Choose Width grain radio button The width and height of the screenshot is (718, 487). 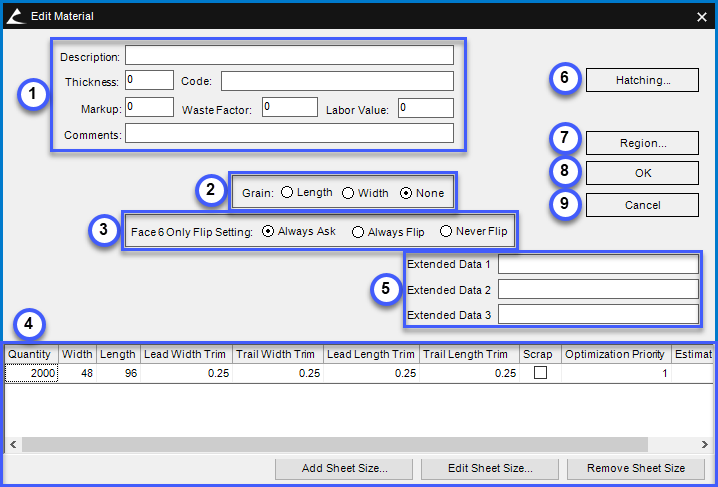pos(349,193)
